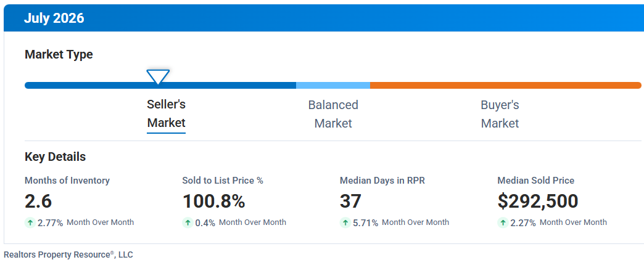Screen dimensions: 644x265
Task: Click the Key Details heading
Action: click(55, 157)
